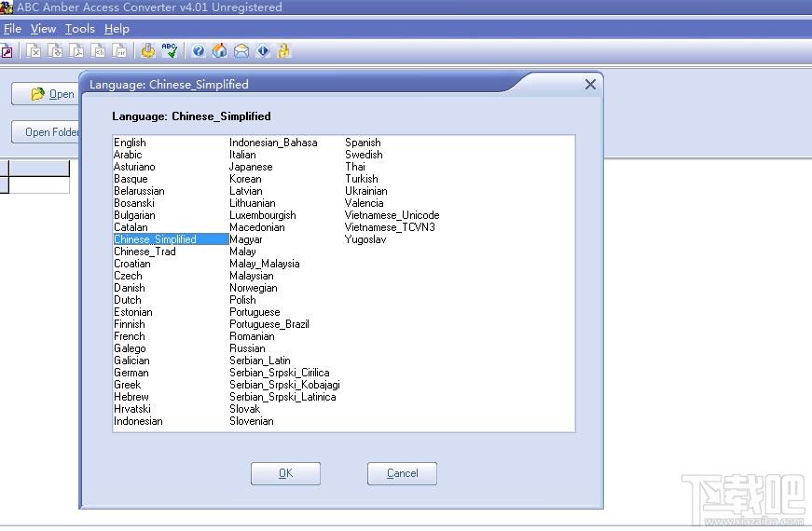Select Hrvatski in language list

[132, 408]
